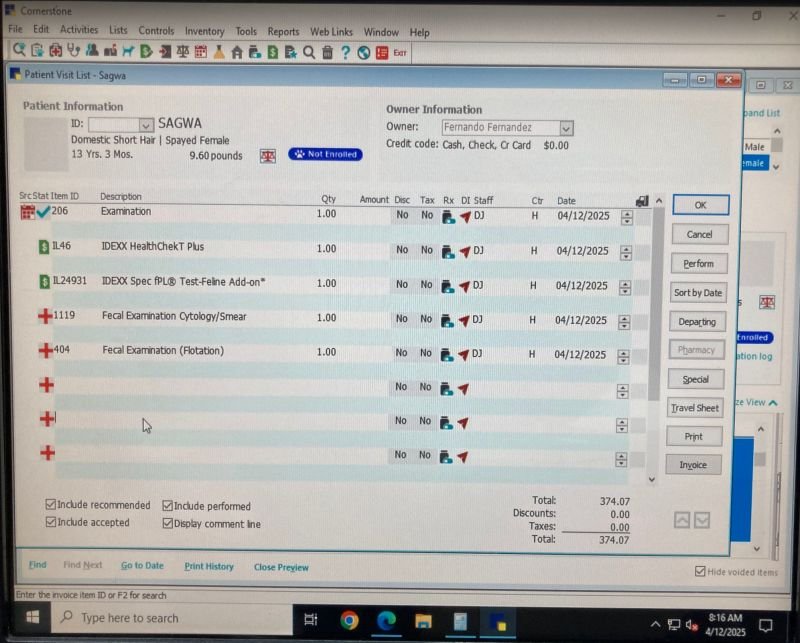
Task: Click the stepper in IDEXX Spec fPL row
Action: 625,287
